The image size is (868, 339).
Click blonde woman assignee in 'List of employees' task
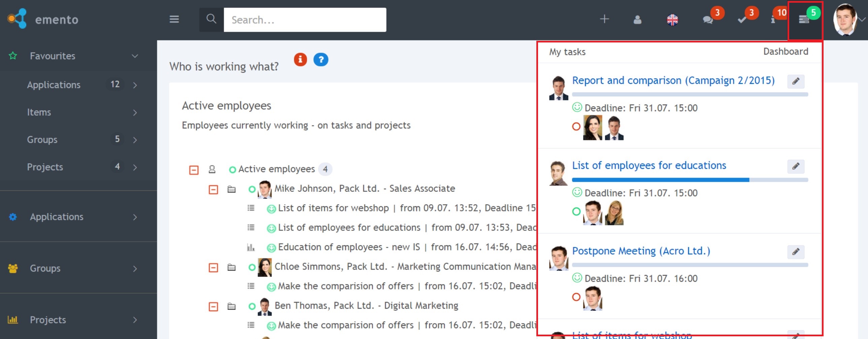614,213
